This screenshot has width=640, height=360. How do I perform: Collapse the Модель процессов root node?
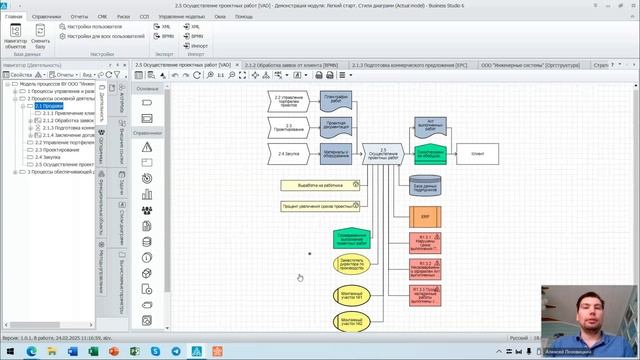pos(7,84)
